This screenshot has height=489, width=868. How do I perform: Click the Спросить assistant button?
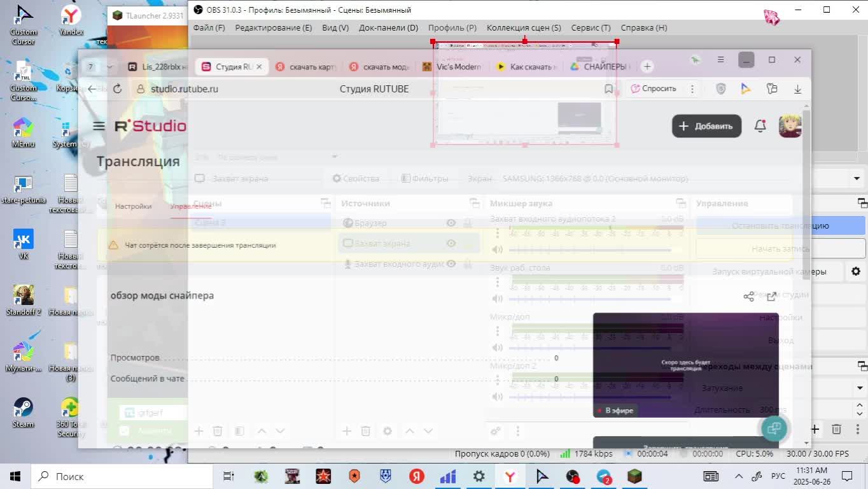tap(654, 89)
